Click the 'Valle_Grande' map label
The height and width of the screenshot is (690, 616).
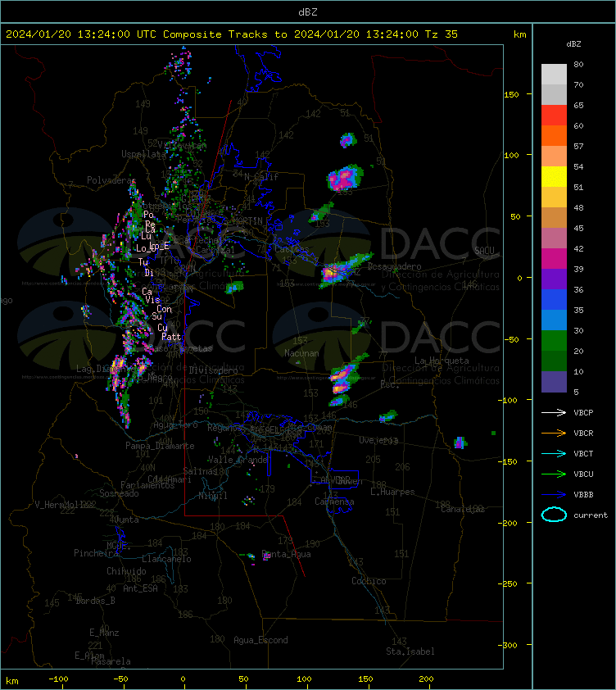pyautogui.click(x=238, y=460)
